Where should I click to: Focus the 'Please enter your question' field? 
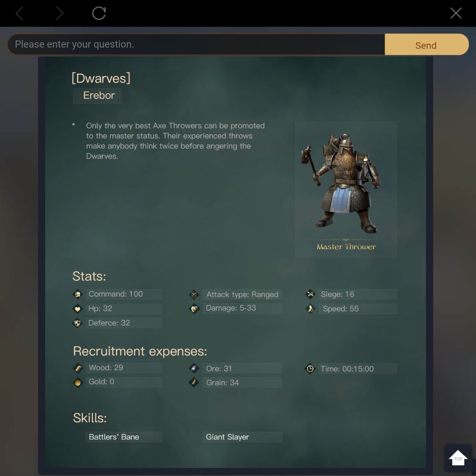(196, 44)
